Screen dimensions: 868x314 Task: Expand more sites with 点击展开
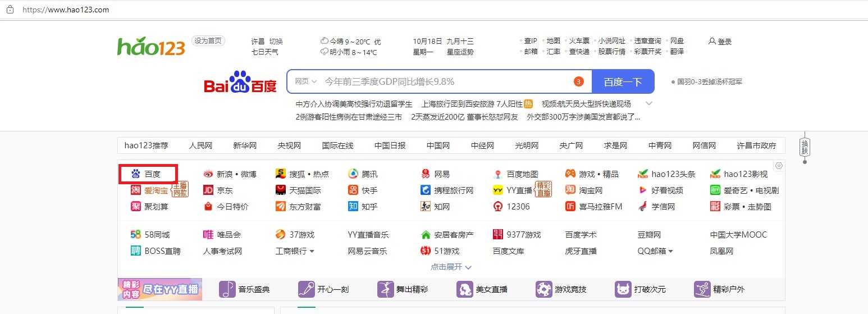[x=451, y=267]
